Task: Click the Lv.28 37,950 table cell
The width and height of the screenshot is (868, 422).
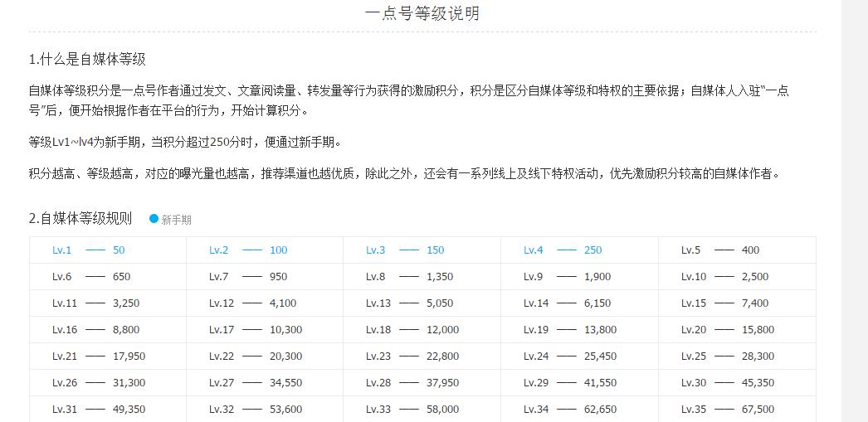Action: pos(422,383)
